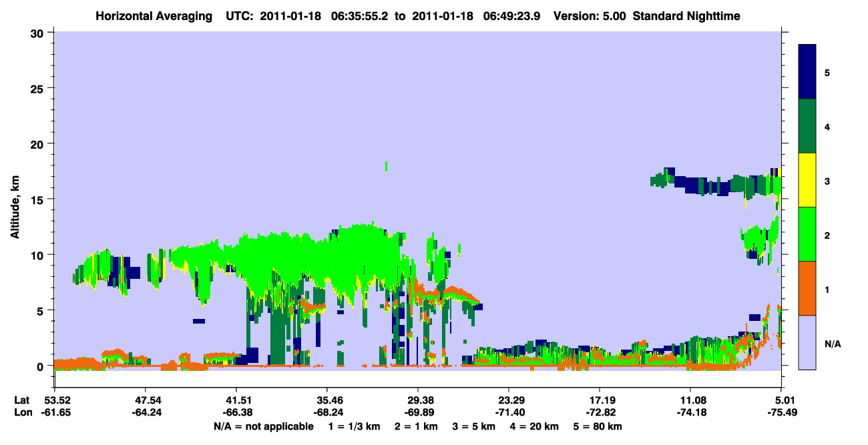
Task: Click the lavender N/A color bar segment
Action: coord(807,342)
